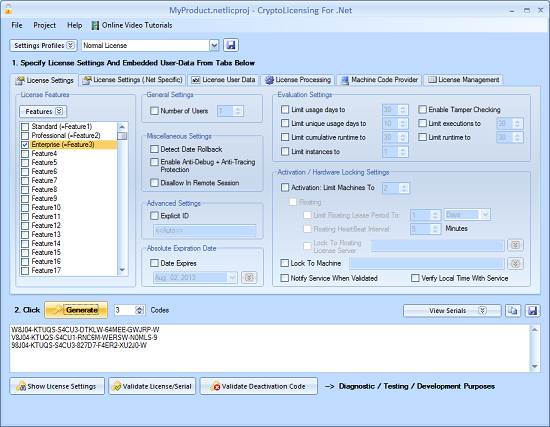Click the License Processing tab gear icon
Image resolution: width=550 pixels, height=427 pixels.
point(269,80)
